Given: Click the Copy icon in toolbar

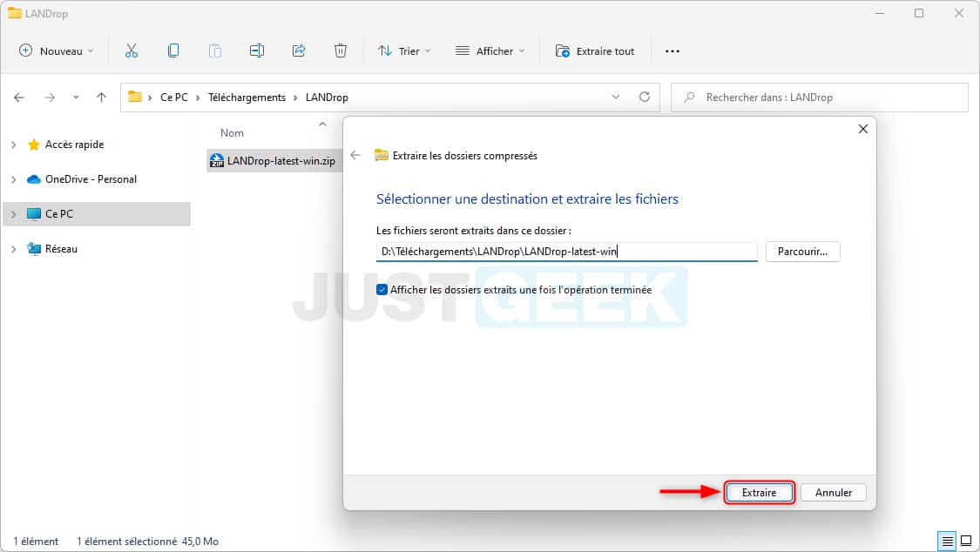Looking at the screenshot, I should (x=173, y=50).
